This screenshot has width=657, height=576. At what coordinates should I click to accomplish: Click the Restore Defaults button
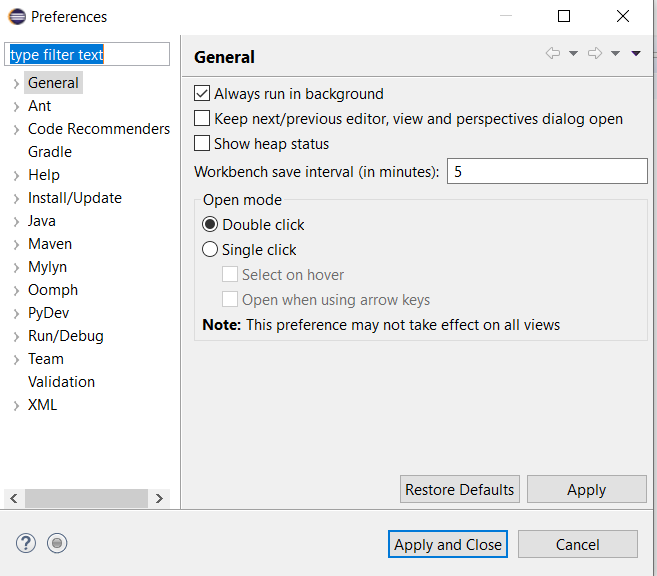[x=459, y=489]
